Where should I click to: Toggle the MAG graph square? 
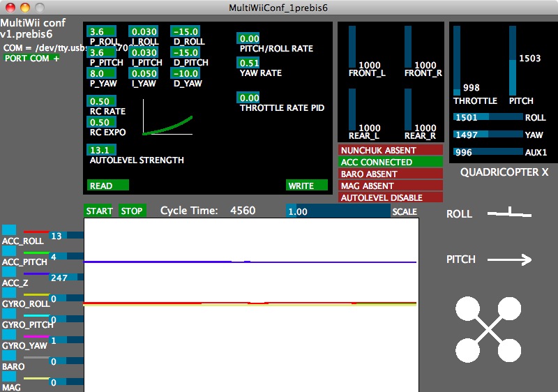pos(9,377)
